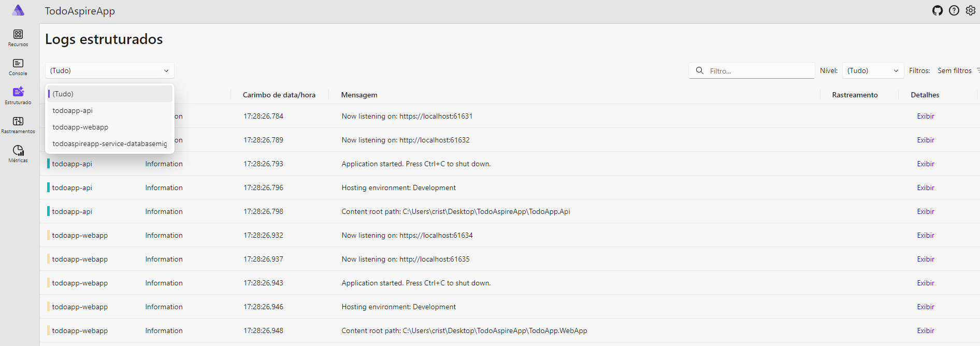Image resolution: width=980 pixels, height=346 pixels.
Task: Open the GitHub repository icon
Action: tap(938, 10)
